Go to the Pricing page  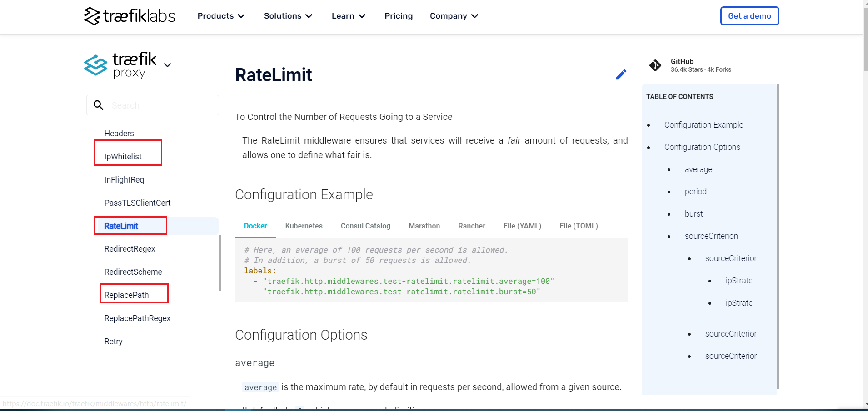tap(399, 16)
